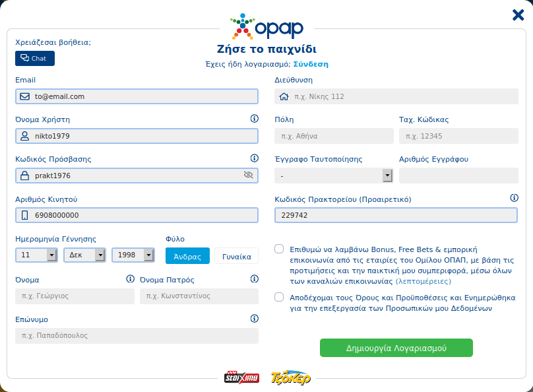Open info icon for Όνομα
The image size is (533, 392).
130,278
